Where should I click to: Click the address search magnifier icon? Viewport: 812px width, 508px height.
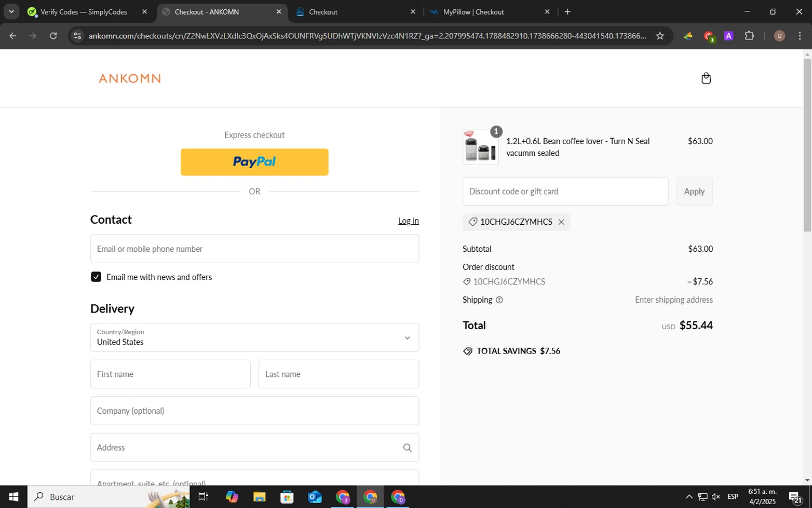point(407,448)
